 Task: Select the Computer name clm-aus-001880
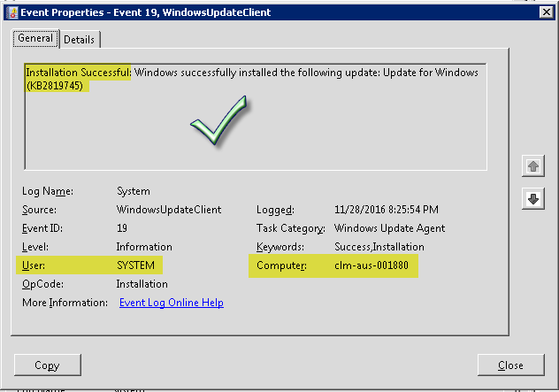click(371, 265)
